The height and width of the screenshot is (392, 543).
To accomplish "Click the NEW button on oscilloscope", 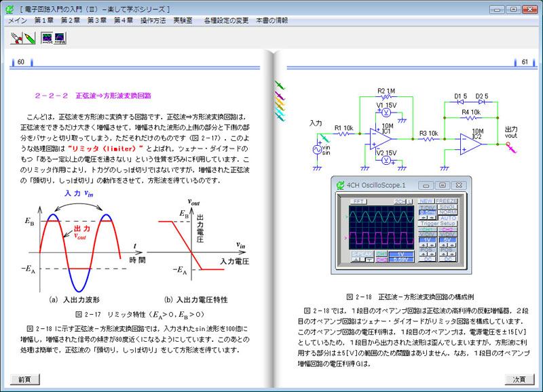I will [x=426, y=201].
